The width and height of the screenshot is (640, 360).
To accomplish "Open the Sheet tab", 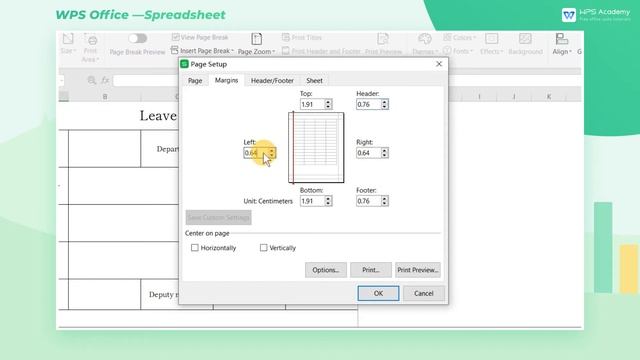I will [314, 80].
